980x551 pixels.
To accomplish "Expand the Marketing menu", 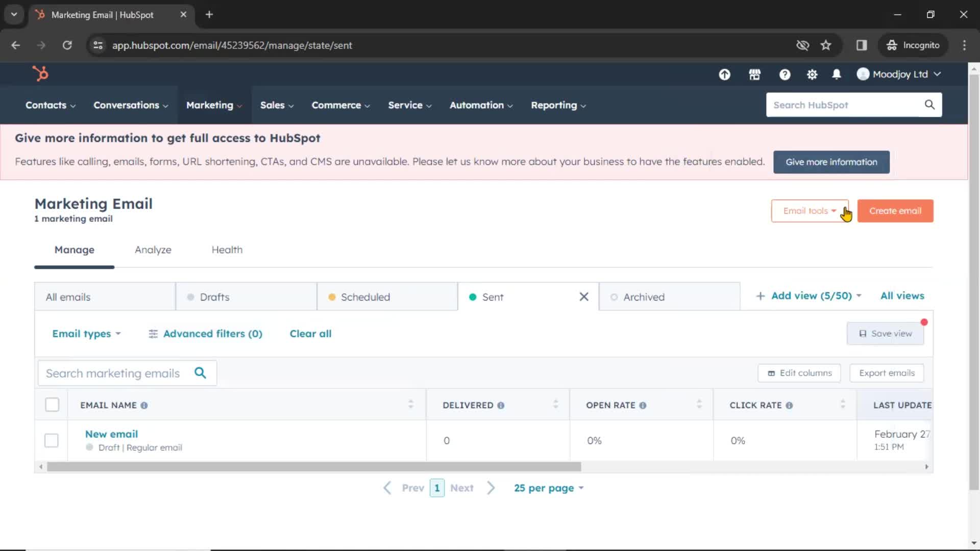I will pos(214,105).
